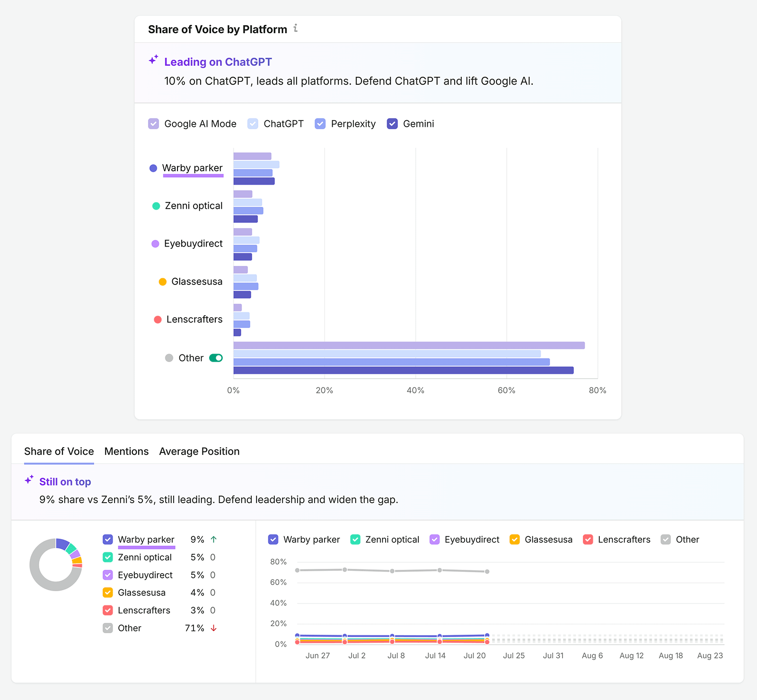This screenshot has width=757, height=700.
Task: Click the green up arrow beside Warby parker 9%
Action: (213, 540)
